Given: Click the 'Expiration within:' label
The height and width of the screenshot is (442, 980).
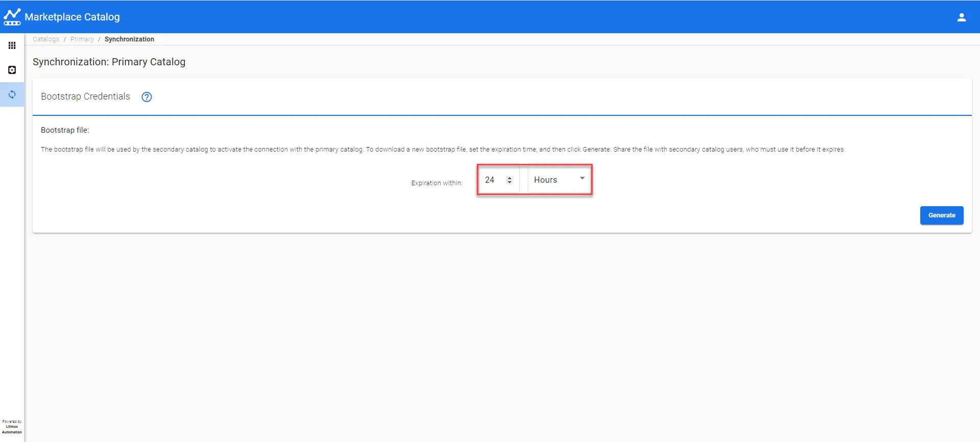Looking at the screenshot, I should 437,183.
